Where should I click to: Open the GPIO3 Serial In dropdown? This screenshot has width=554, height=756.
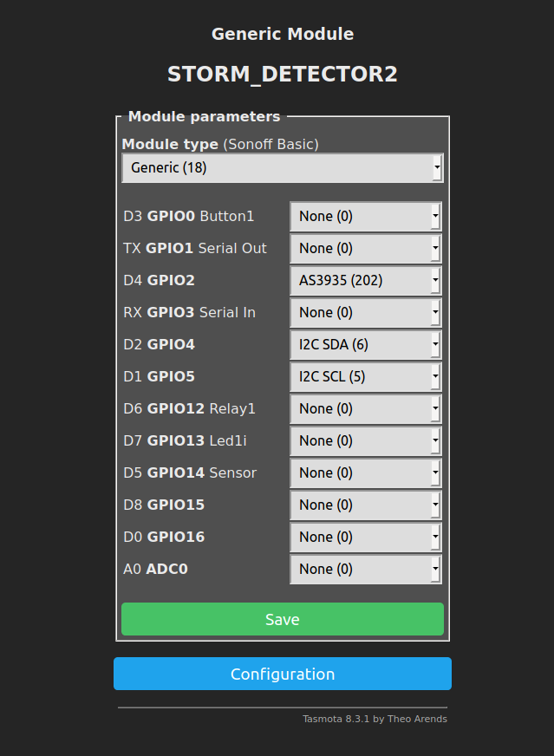pyautogui.click(x=365, y=312)
